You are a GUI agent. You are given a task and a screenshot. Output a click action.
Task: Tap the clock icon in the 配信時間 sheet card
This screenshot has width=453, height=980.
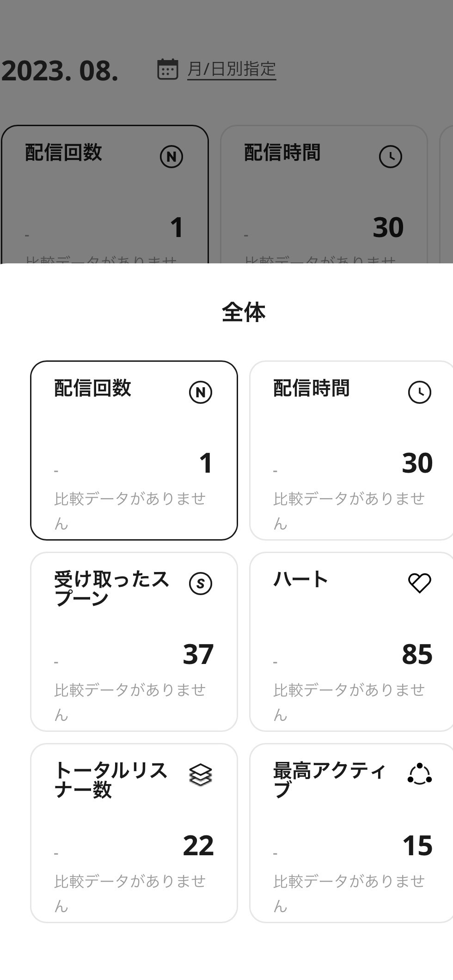click(x=419, y=392)
